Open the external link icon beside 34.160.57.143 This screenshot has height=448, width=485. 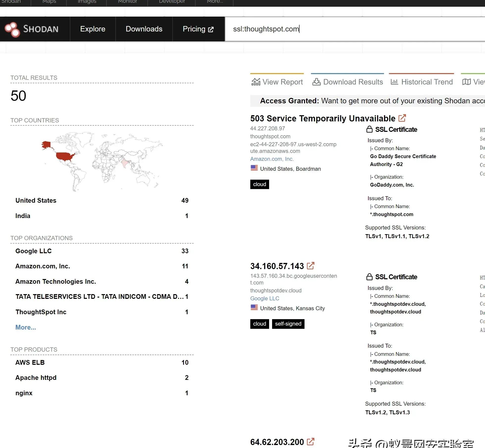(310, 266)
